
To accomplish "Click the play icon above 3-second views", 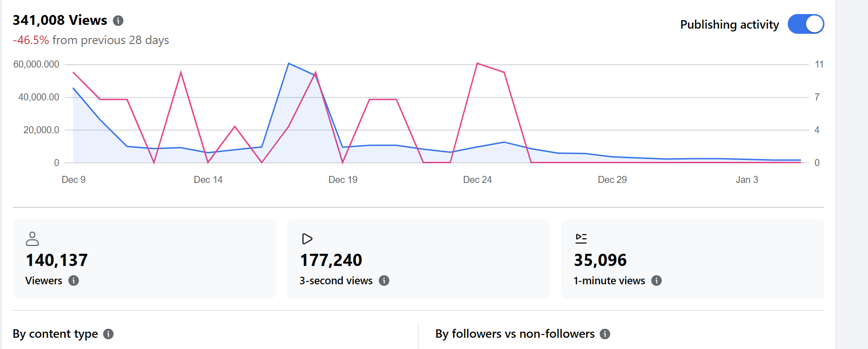I will tap(307, 239).
